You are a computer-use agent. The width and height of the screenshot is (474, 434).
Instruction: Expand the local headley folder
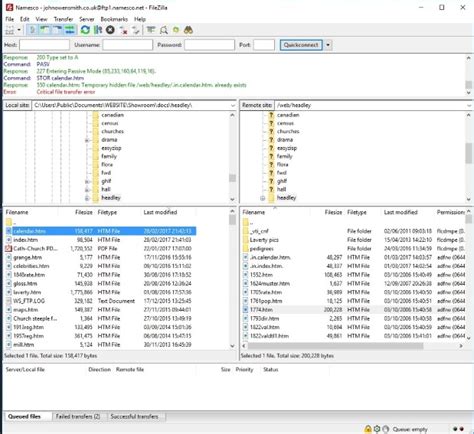pyautogui.click(x=87, y=198)
